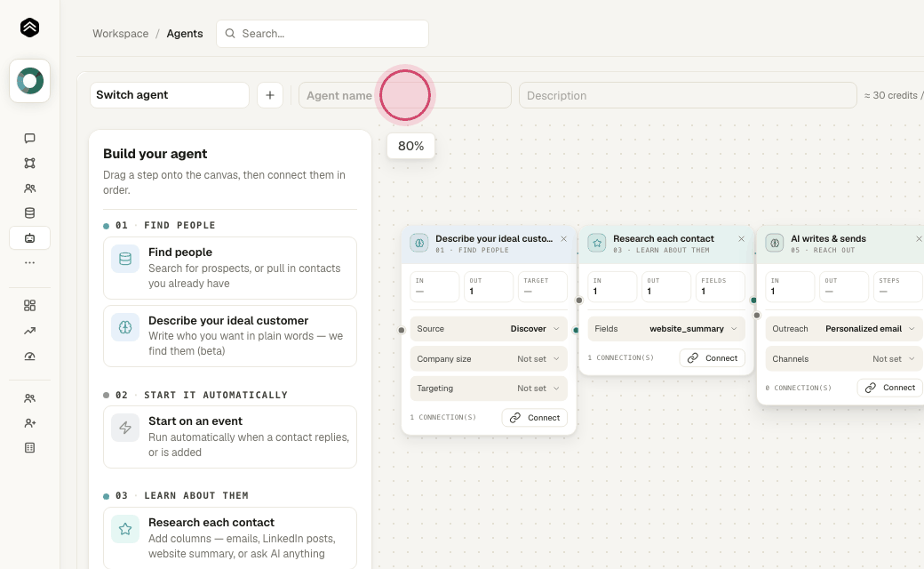Open the database stack sidebar icon
Screen dimensions: 924x569
(x=29, y=212)
